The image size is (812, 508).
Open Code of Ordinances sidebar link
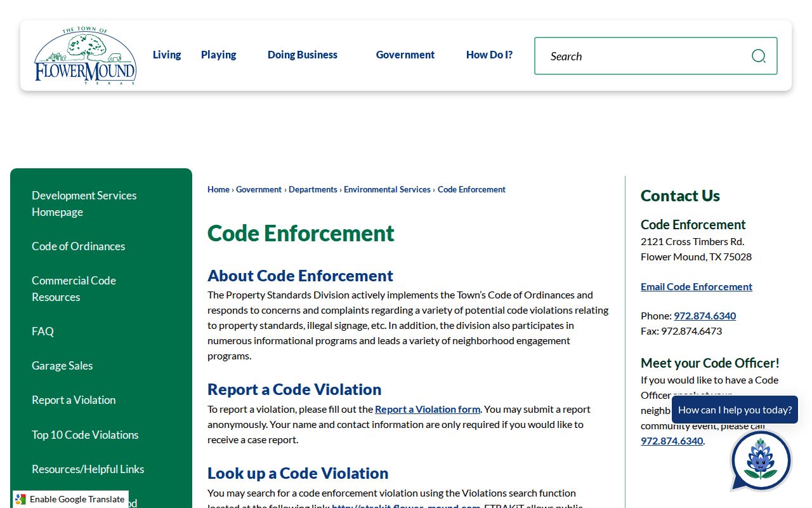pyautogui.click(x=79, y=246)
